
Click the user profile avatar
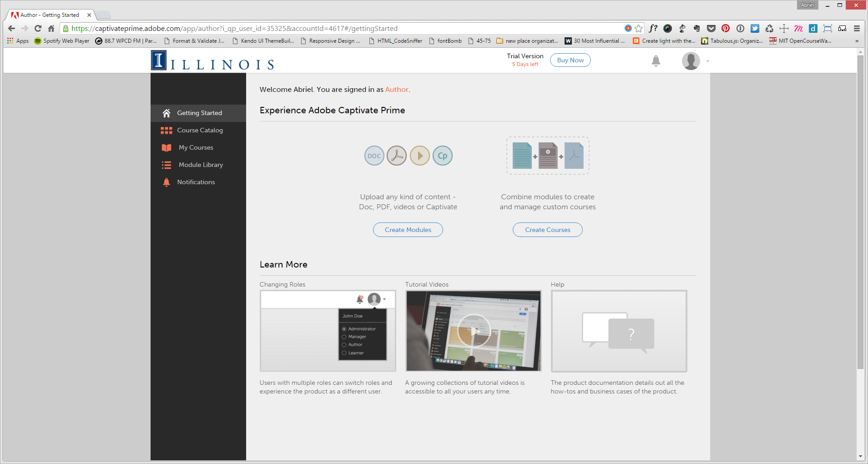click(x=691, y=61)
